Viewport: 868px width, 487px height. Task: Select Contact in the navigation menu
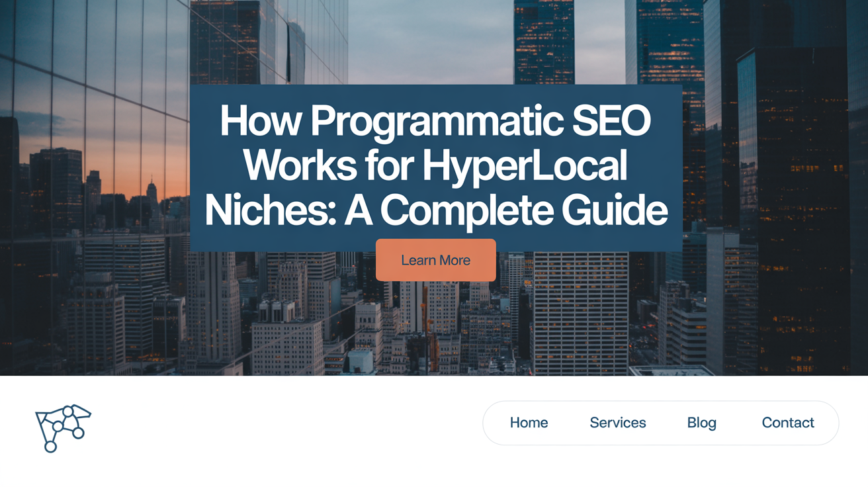pyautogui.click(x=787, y=423)
